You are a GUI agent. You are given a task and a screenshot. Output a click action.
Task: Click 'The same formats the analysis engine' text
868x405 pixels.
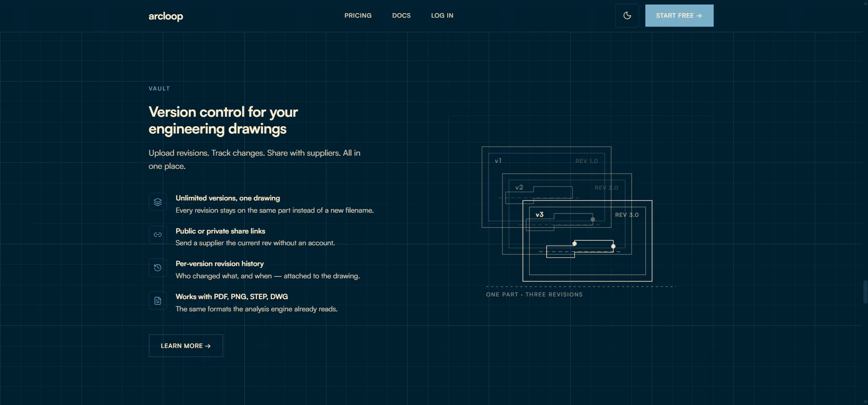point(257,309)
